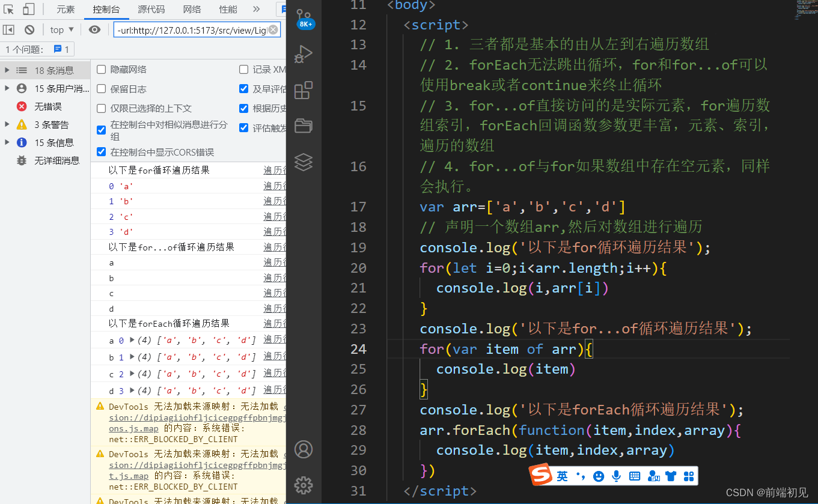Open source link on the 以下是forEach循环遍历结果 row
This screenshot has height=504, width=818.
pyautogui.click(x=275, y=323)
